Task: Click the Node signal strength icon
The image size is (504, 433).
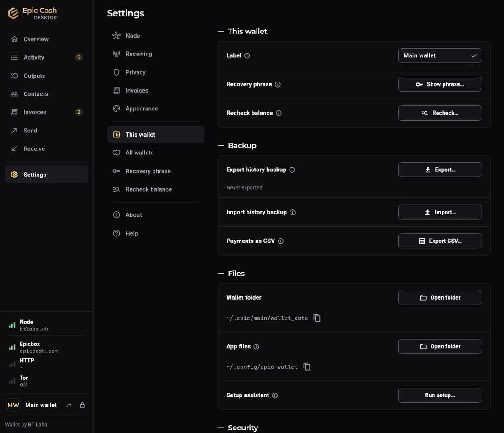Action: coord(12,325)
